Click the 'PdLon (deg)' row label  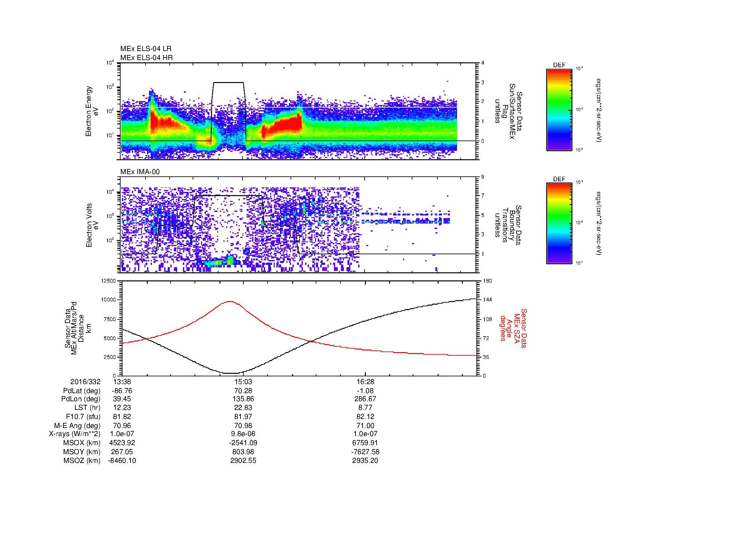coord(81,399)
